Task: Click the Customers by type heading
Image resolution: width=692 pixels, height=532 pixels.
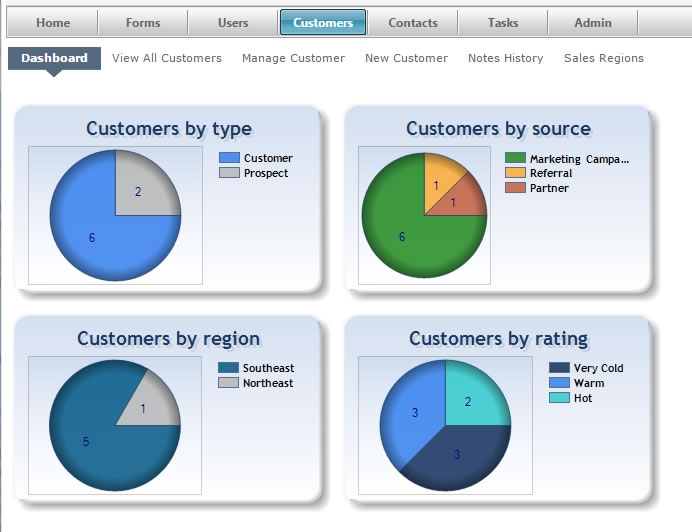Action: [x=169, y=129]
